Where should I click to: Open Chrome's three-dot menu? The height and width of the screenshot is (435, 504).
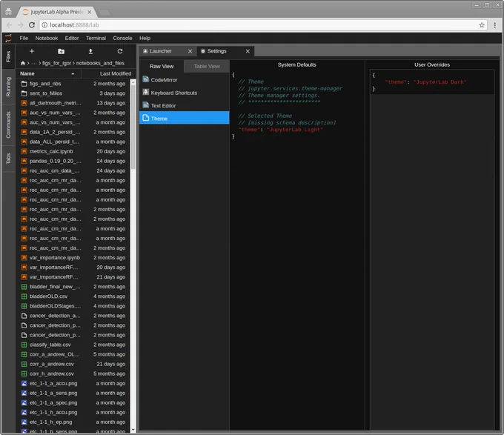(x=494, y=25)
